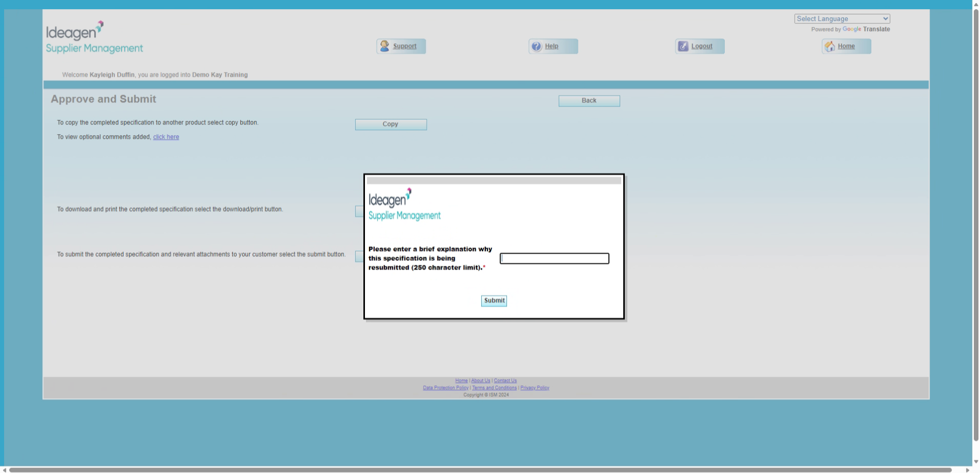
Task: Click the Logout icon
Action: [683, 46]
